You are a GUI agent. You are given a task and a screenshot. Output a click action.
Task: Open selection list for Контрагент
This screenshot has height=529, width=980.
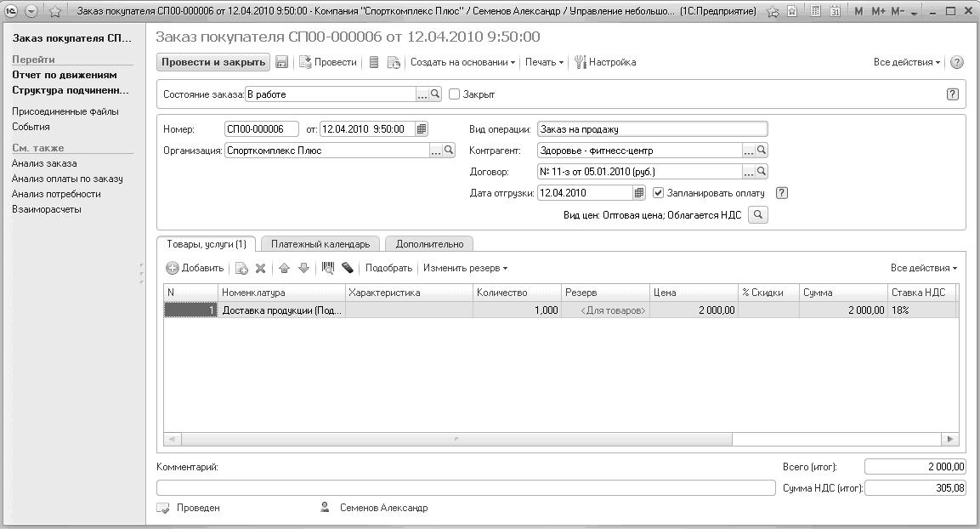click(x=748, y=150)
